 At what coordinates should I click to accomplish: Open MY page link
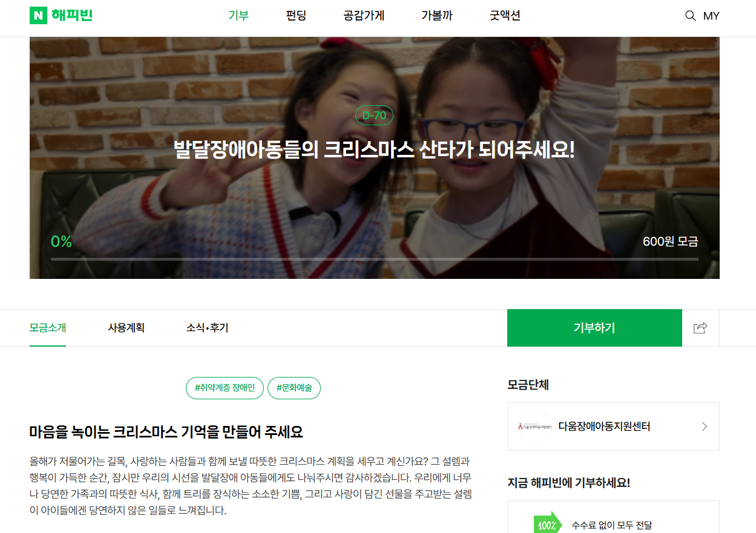pyautogui.click(x=711, y=16)
